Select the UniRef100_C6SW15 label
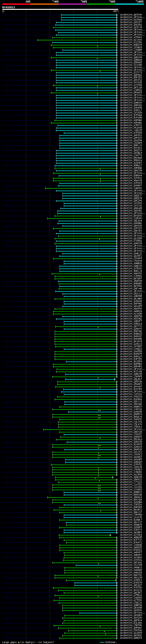This screenshot has width=146, height=644. 131,48
